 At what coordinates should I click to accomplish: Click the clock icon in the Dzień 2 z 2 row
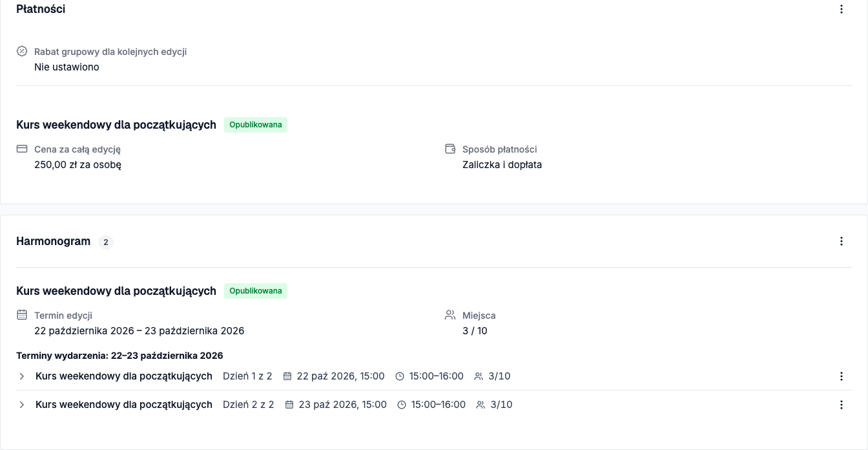402,405
